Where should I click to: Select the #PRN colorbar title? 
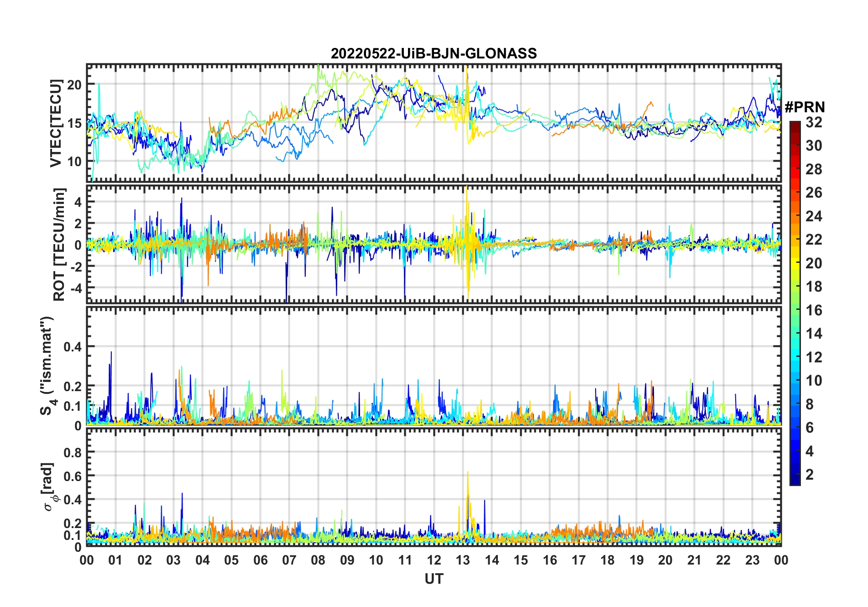pyautogui.click(x=805, y=107)
